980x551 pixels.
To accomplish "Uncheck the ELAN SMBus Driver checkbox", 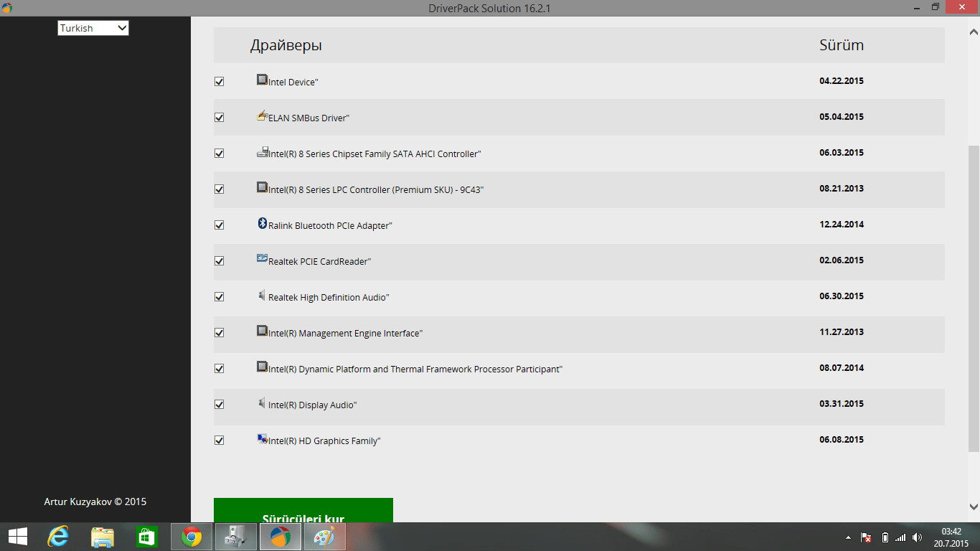I will click(220, 118).
